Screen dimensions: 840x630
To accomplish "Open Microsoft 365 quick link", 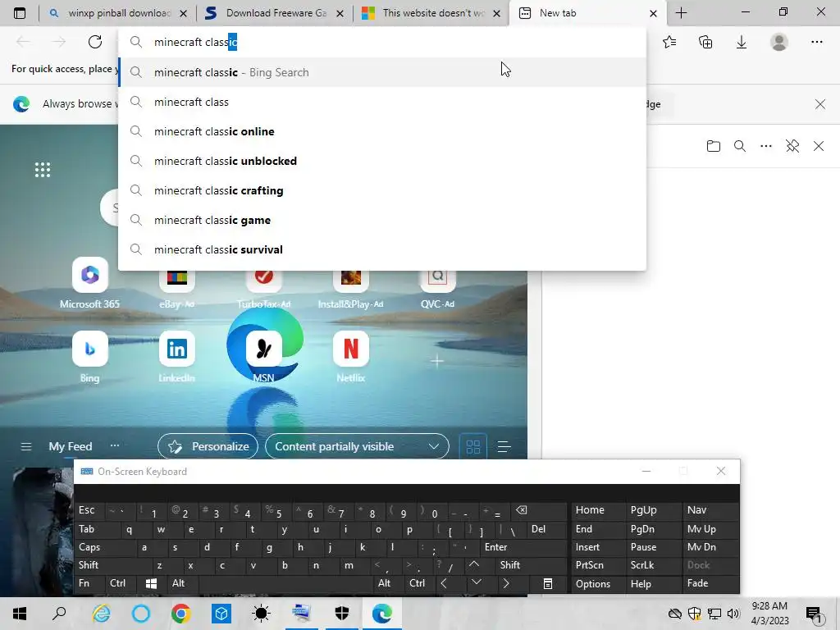I will click(89, 284).
